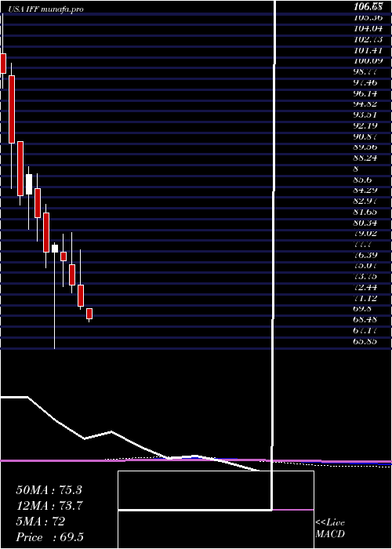Click the 85.6 price label
Viewport: 392px width, 549px height.
[364, 180]
